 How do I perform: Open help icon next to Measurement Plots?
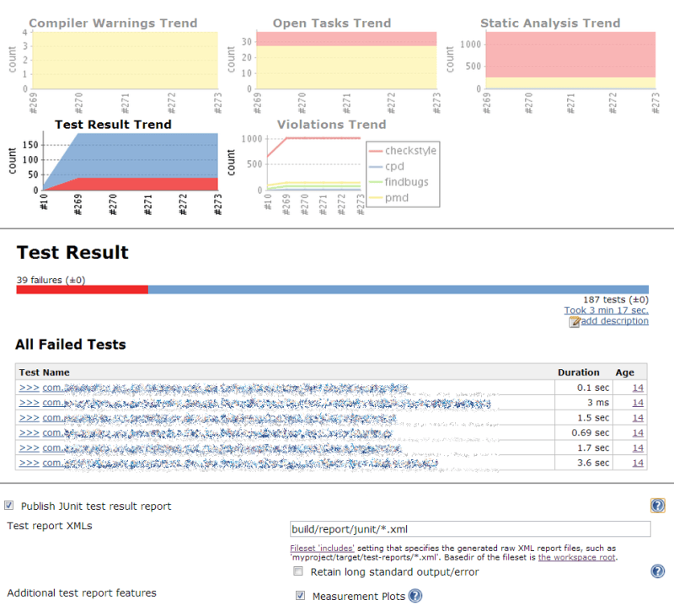click(x=415, y=596)
